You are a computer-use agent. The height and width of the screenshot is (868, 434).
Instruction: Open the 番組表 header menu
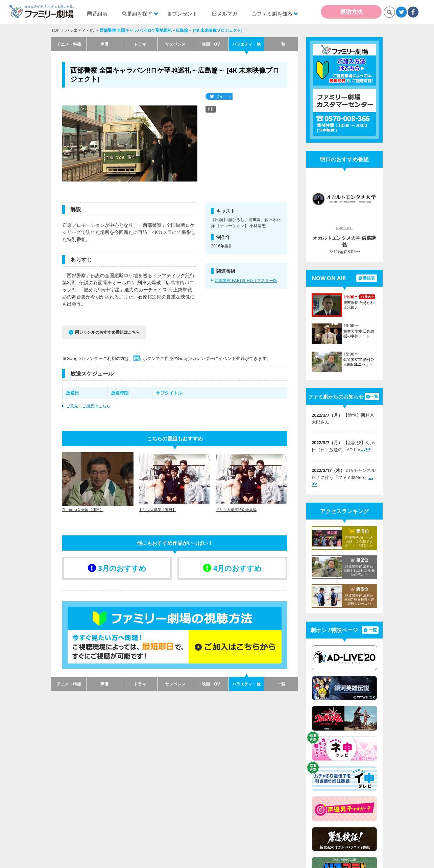pyautogui.click(x=97, y=14)
